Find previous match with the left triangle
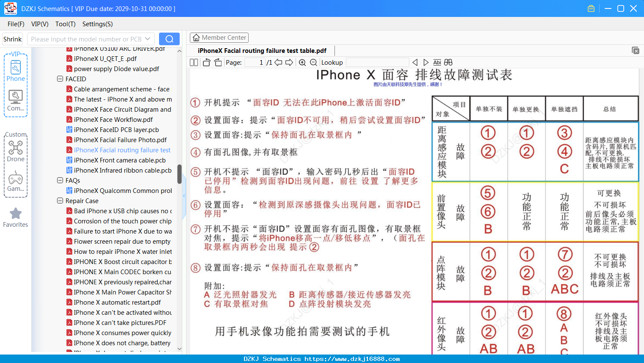 [x=415, y=62]
